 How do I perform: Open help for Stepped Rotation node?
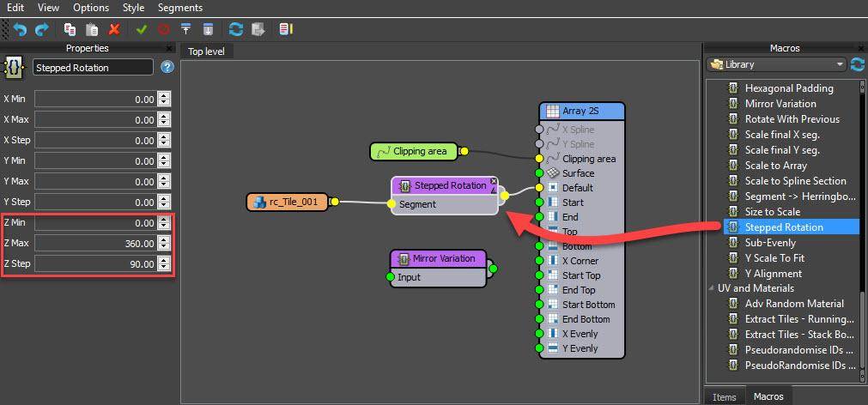(x=167, y=67)
